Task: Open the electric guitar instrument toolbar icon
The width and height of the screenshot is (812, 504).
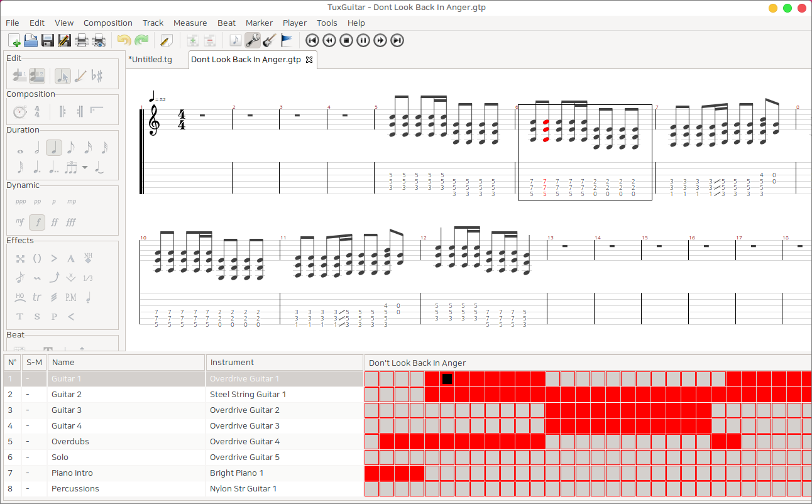Action: (x=269, y=41)
